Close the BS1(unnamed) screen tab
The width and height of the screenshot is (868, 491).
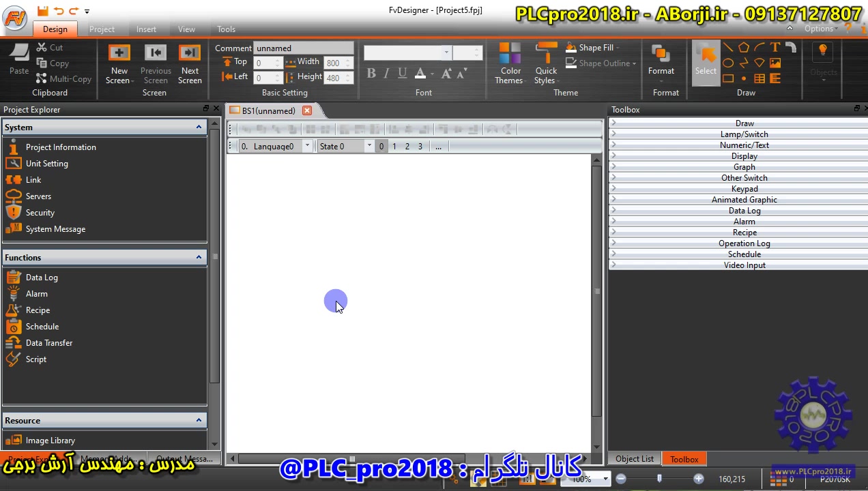coord(307,110)
